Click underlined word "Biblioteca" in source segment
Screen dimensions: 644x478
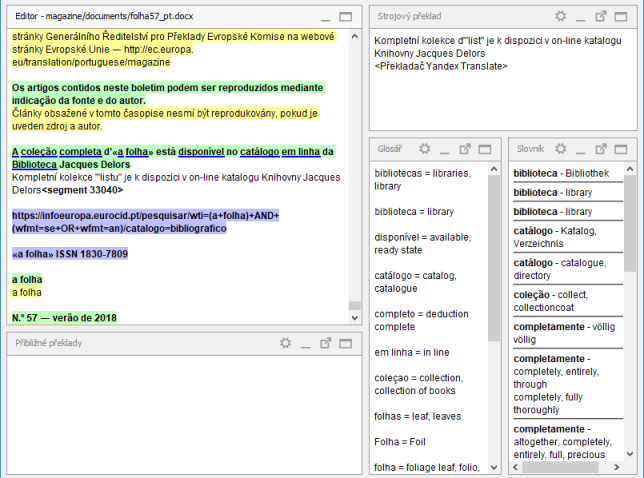[x=34, y=164]
